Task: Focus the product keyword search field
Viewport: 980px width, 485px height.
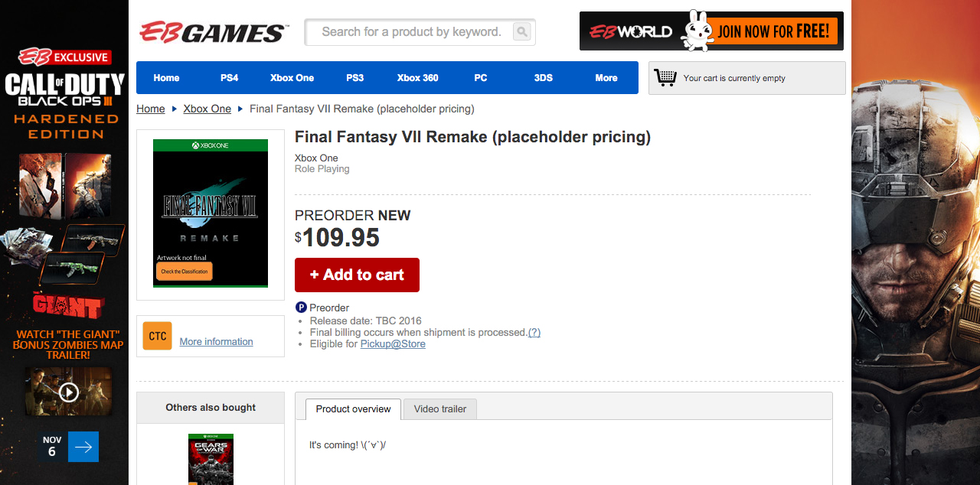Action: [x=411, y=32]
